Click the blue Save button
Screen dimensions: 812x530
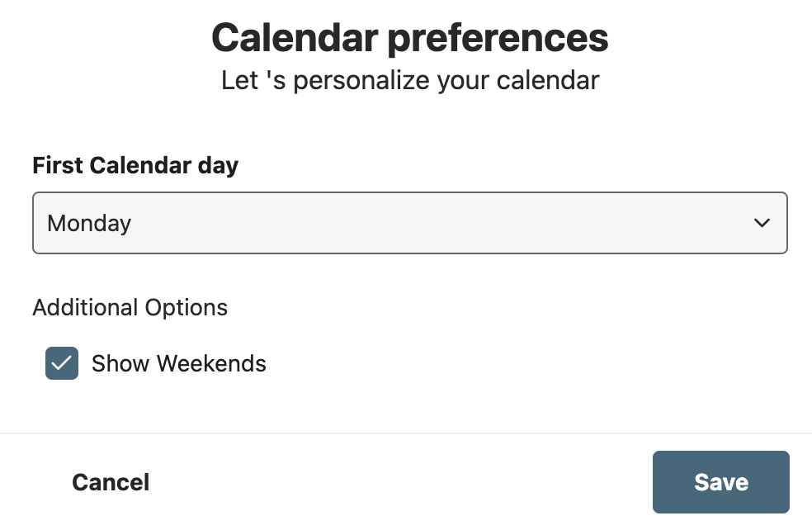721,482
